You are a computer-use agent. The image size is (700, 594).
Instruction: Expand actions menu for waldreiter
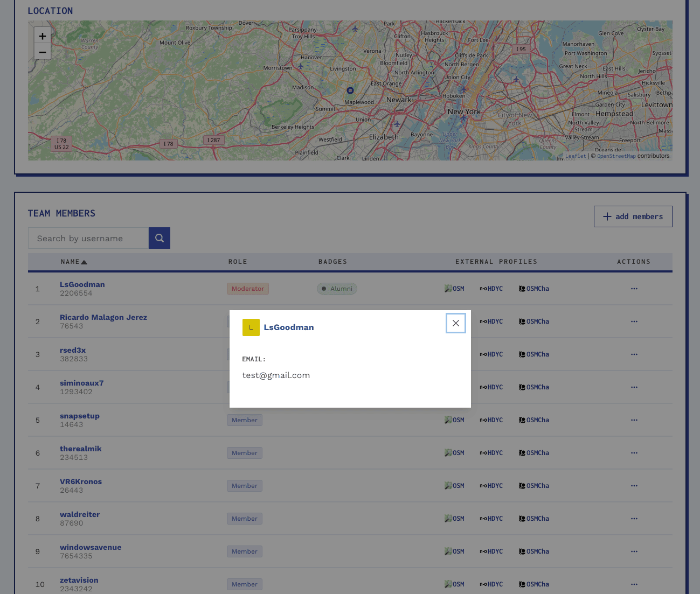(634, 519)
